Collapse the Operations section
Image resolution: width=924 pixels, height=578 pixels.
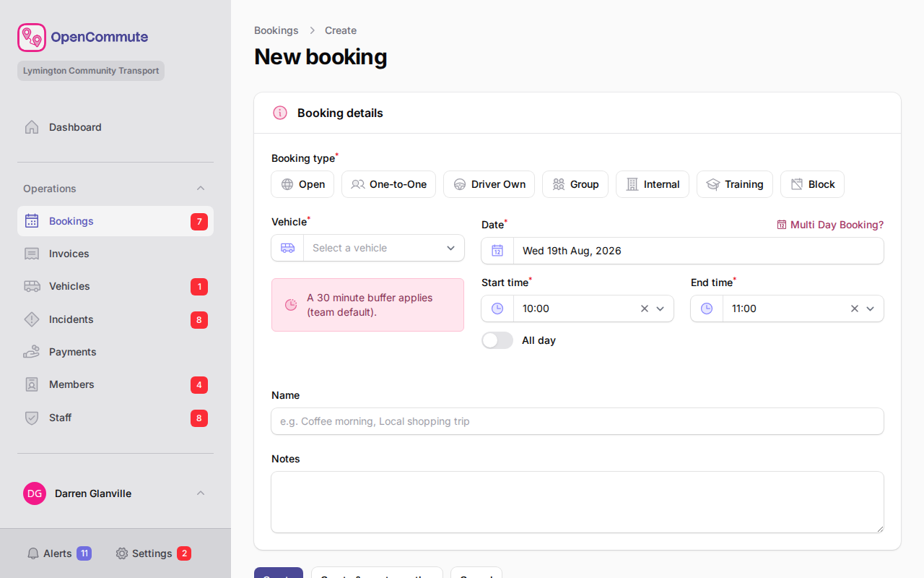[201, 189]
